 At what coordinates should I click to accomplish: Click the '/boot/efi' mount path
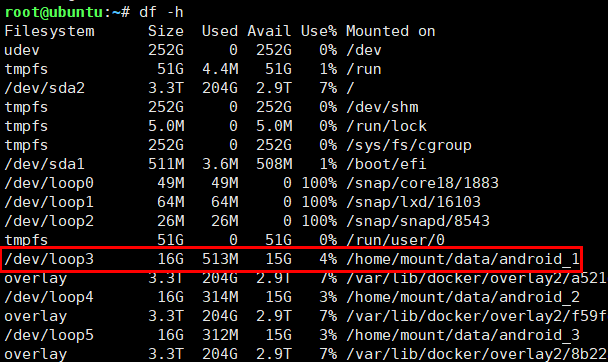tap(386, 164)
